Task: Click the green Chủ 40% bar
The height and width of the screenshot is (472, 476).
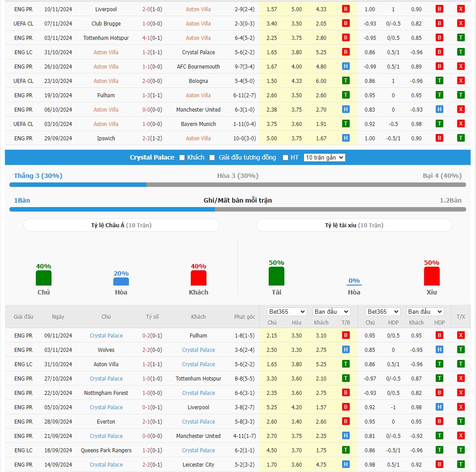Action: (x=43, y=278)
